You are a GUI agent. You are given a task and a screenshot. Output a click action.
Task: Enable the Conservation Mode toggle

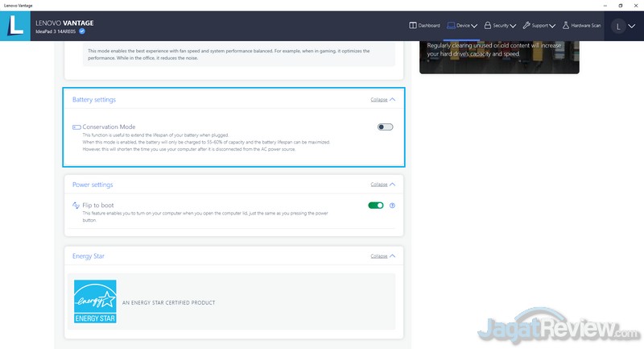pyautogui.click(x=385, y=127)
